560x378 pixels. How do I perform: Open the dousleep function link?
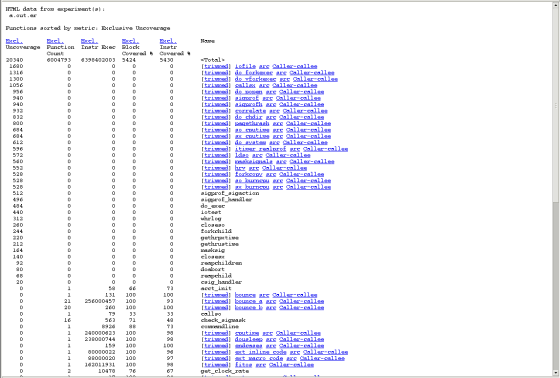pos(249,339)
